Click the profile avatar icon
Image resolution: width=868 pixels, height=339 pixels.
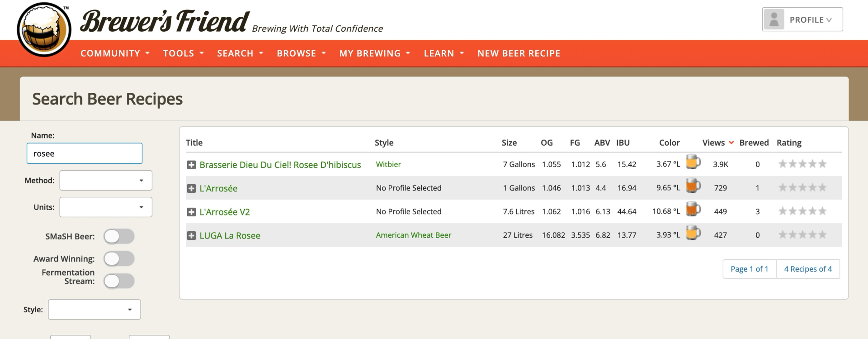click(774, 19)
